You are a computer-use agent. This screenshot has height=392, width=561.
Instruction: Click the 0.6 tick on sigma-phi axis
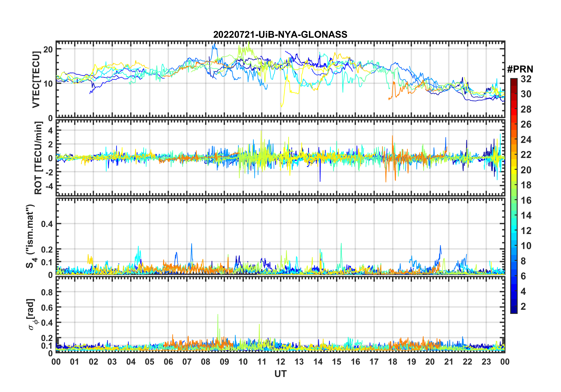[x=47, y=307]
